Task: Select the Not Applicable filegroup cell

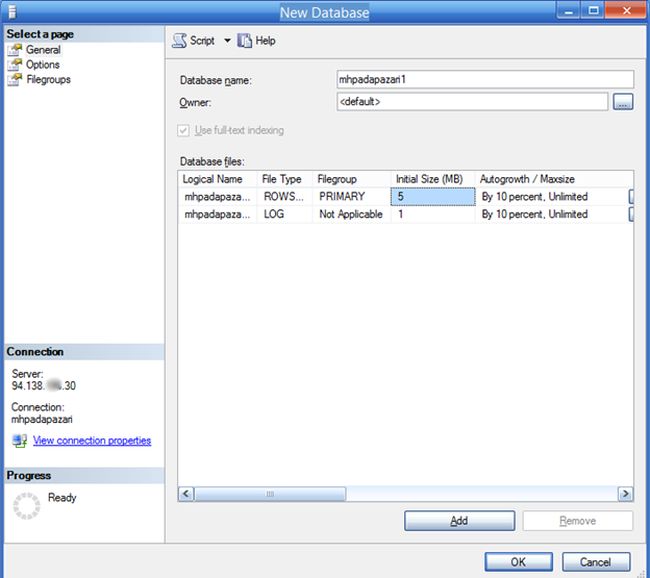Action: 352,214
